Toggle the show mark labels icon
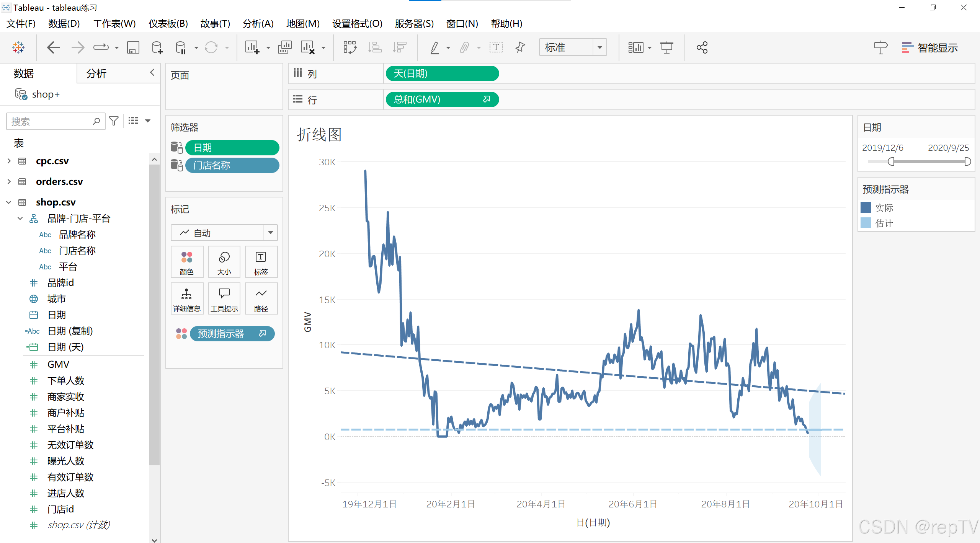This screenshot has width=980, height=543. [x=496, y=47]
